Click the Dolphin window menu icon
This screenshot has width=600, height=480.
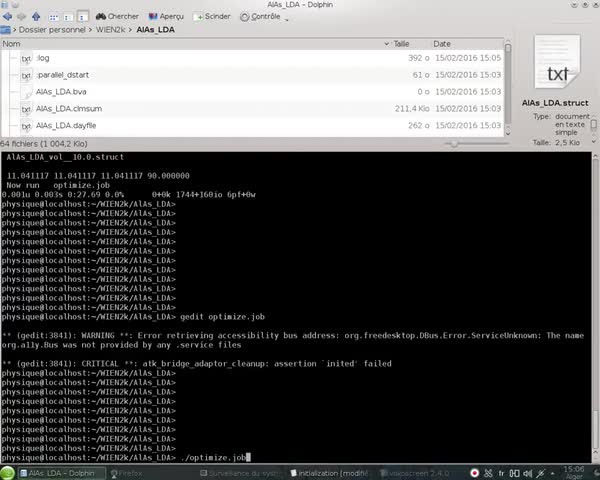[5, 5]
